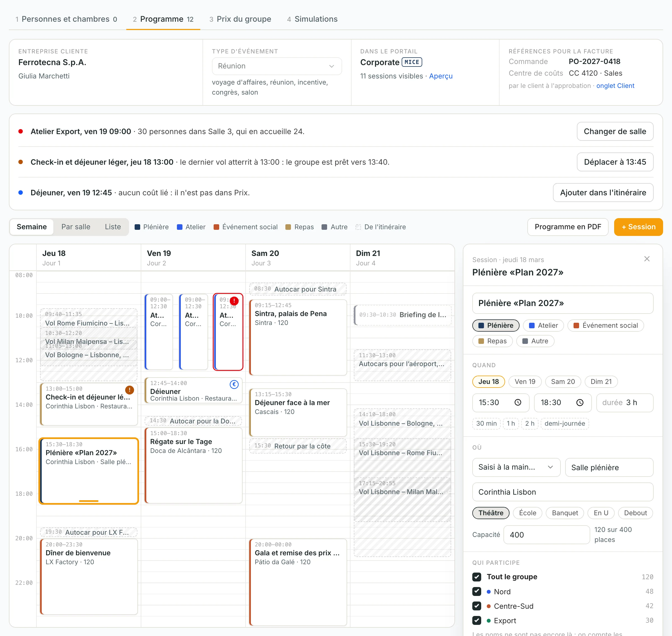Click the Corinthia Lisbon venue field
This screenshot has width=672, height=636.
tap(562, 492)
